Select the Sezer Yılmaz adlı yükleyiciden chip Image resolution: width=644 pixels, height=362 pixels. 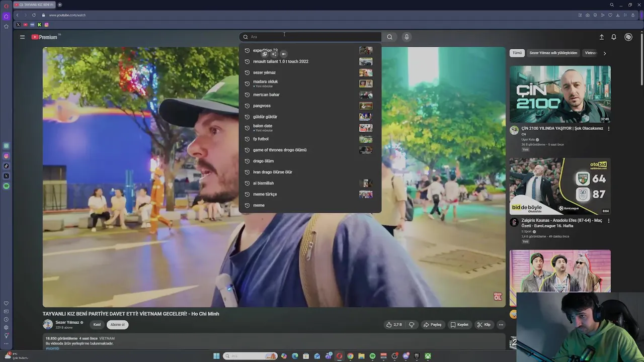tap(553, 53)
